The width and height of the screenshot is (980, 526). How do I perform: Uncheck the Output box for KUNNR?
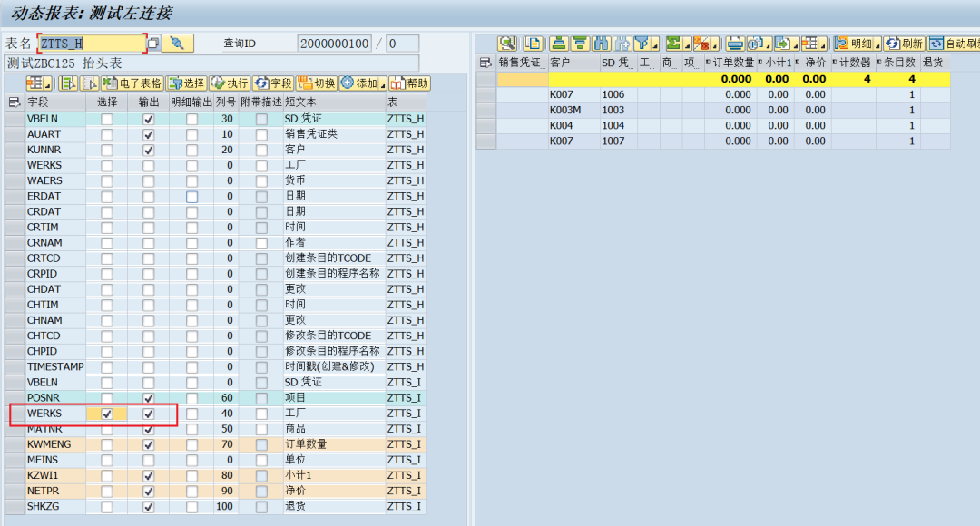click(148, 150)
